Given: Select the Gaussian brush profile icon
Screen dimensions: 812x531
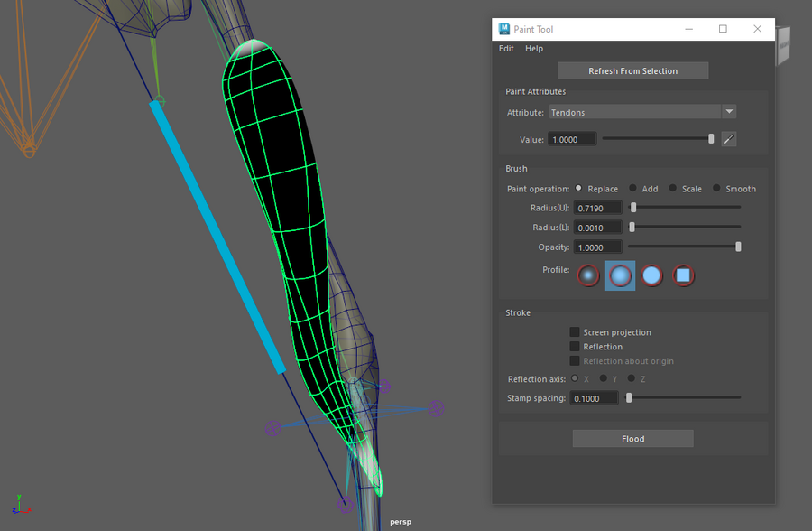Looking at the screenshot, I should tap(588, 275).
